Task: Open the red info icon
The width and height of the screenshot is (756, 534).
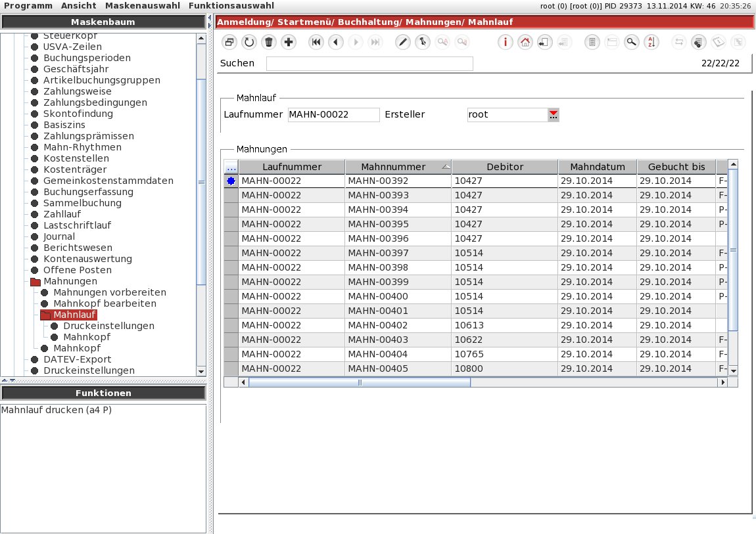Action: (x=505, y=43)
